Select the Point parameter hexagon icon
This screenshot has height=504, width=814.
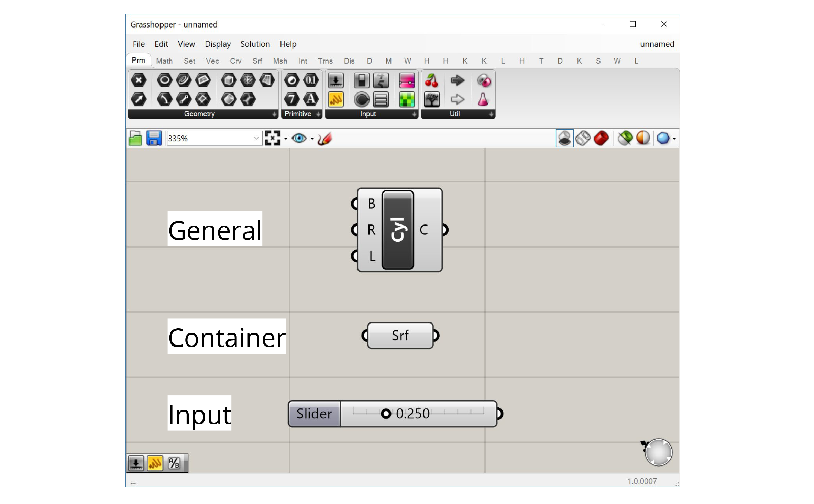pyautogui.click(x=139, y=80)
